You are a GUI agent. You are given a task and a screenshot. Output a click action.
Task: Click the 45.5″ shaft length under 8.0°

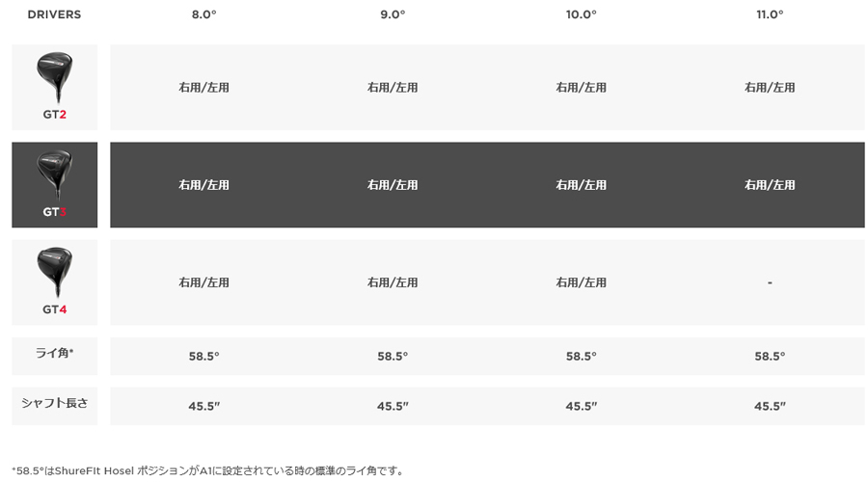[203, 406]
